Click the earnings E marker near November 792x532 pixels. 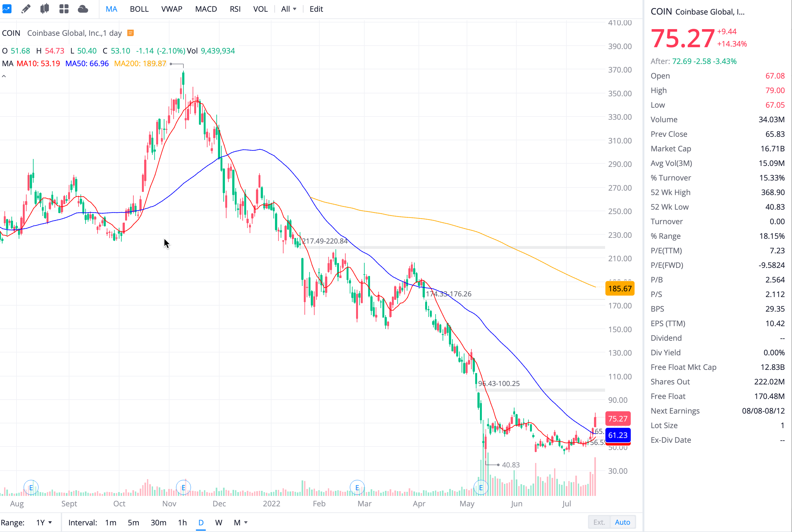click(183, 488)
